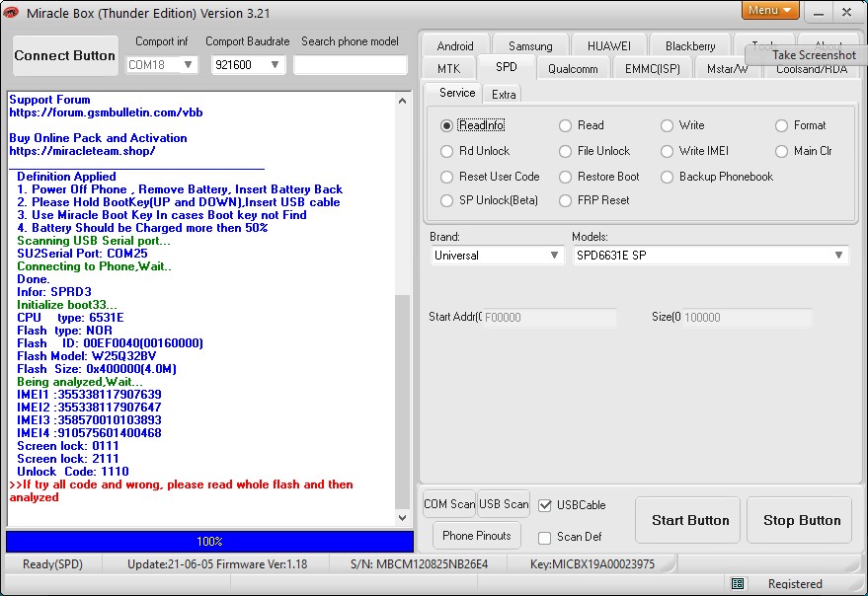Screen dimensions: 868x596
Task: Click the log scroll up arrow
Action: click(x=403, y=101)
